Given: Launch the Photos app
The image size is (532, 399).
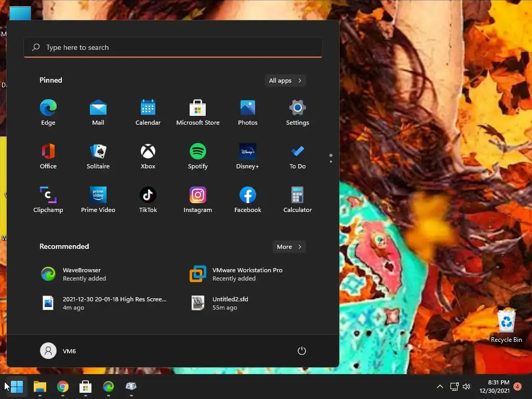Looking at the screenshot, I should 248,112.
